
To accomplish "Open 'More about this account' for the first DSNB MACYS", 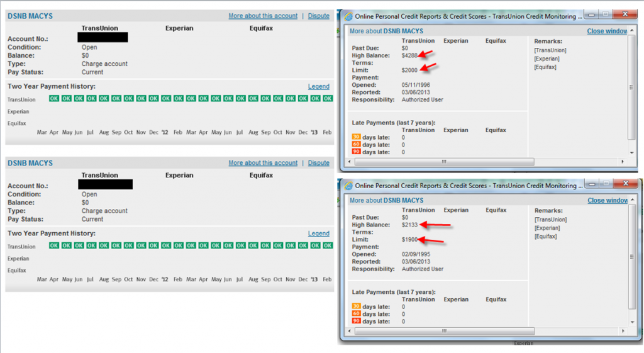I will click(x=263, y=16).
